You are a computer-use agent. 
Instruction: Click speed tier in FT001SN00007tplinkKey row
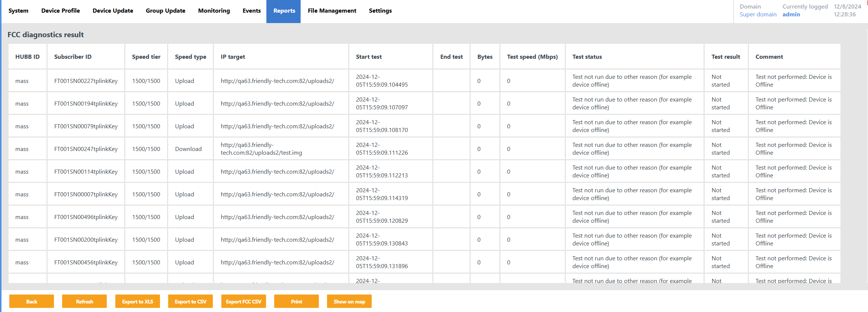click(x=146, y=194)
